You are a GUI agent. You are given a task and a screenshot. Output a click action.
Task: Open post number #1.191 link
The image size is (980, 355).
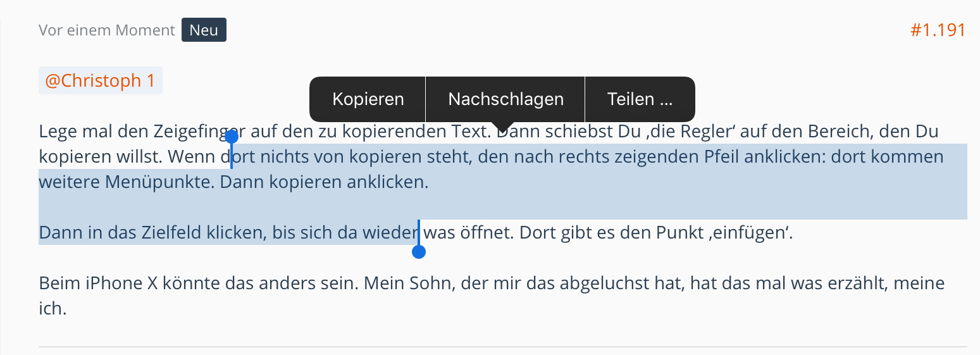938,30
